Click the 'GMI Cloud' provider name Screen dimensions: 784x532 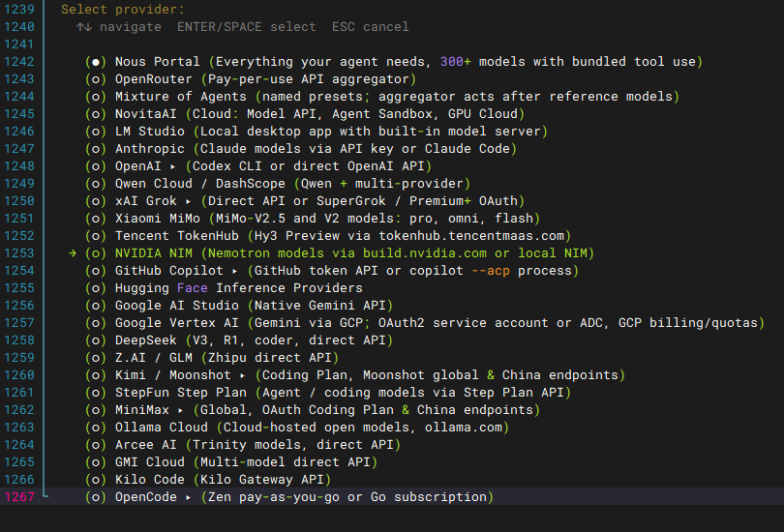tap(150, 462)
